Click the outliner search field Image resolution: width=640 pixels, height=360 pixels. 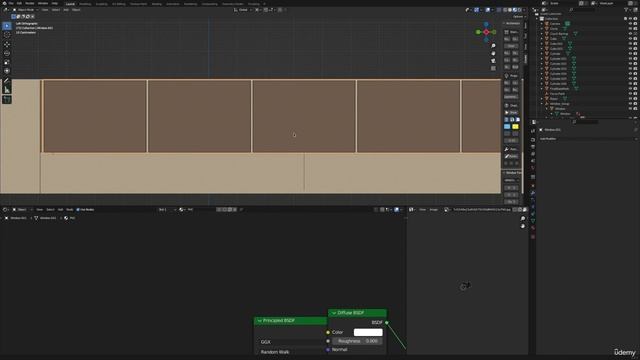583,10
